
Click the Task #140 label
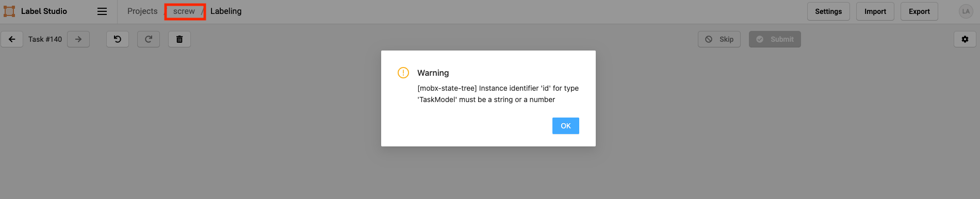coord(45,39)
